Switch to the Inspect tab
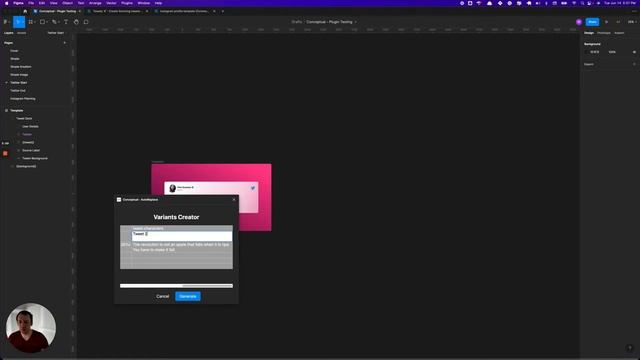The width and height of the screenshot is (640, 360). (619, 33)
